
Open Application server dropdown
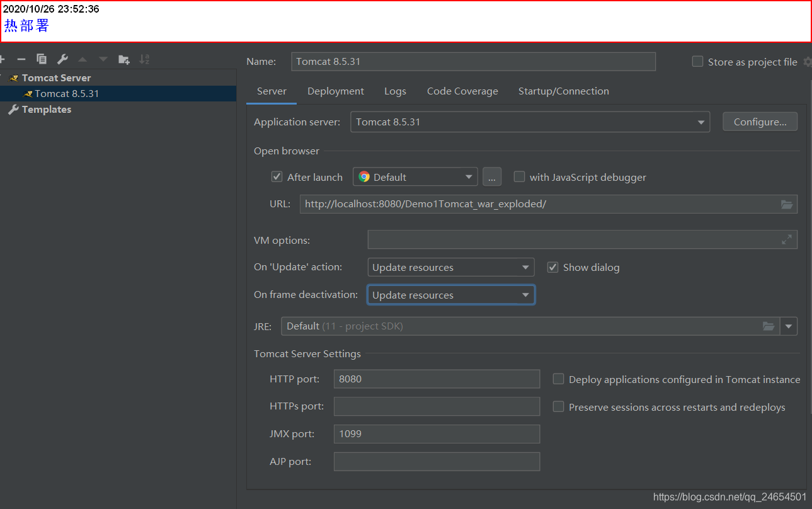(530, 122)
